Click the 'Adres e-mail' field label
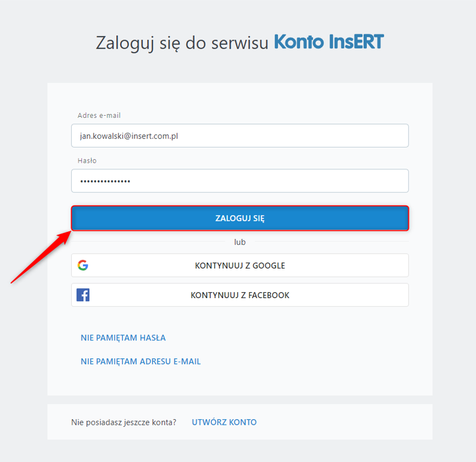 click(99, 116)
